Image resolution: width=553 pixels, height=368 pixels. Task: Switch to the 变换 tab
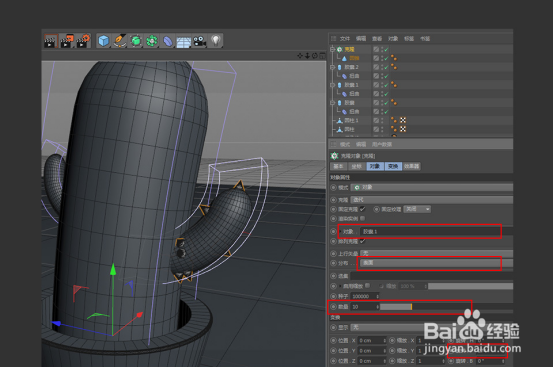click(x=393, y=166)
